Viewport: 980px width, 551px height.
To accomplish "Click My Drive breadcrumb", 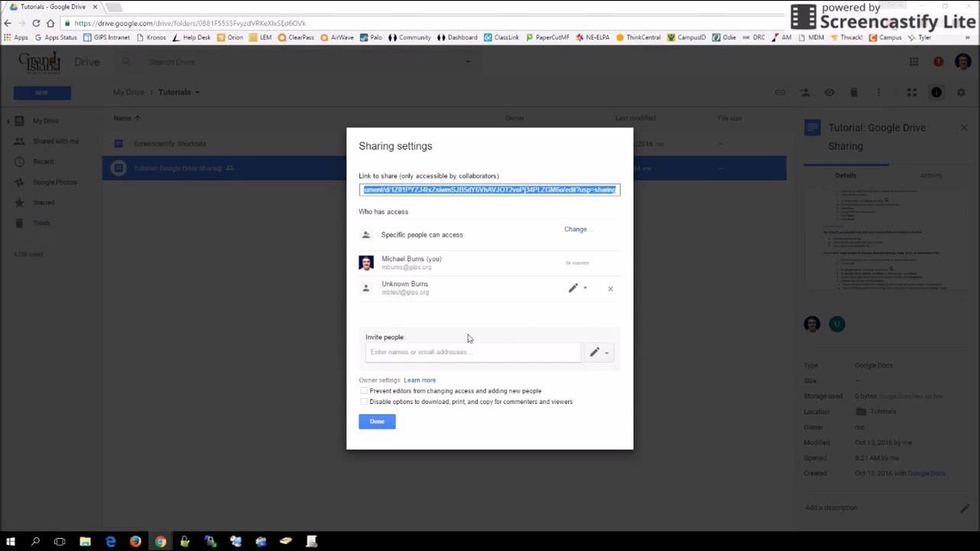I will (x=129, y=93).
